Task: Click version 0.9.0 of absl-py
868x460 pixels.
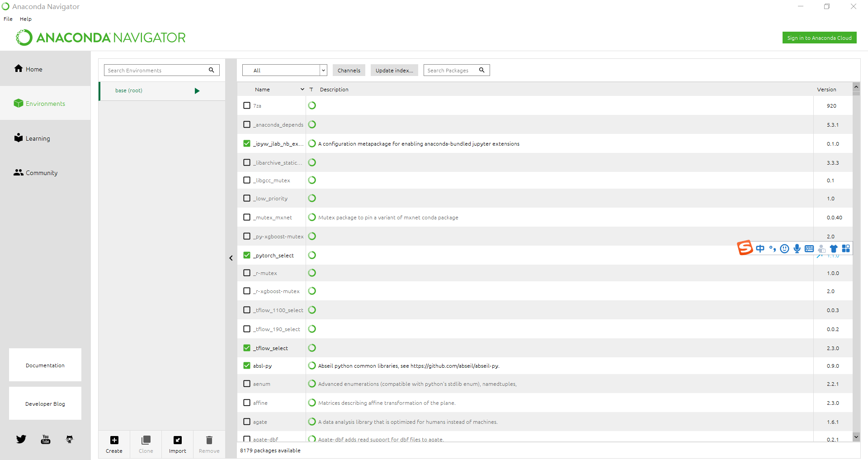Action: (833, 366)
